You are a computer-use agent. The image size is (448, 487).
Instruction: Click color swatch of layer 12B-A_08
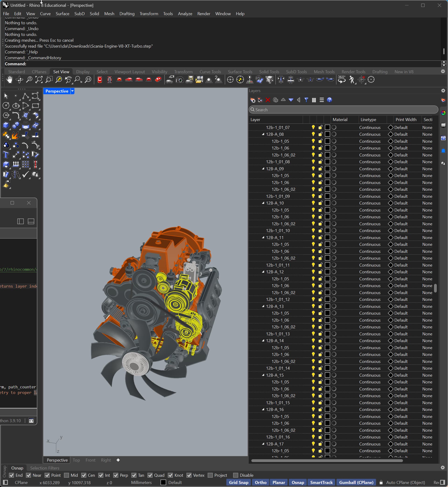pyautogui.click(x=327, y=134)
